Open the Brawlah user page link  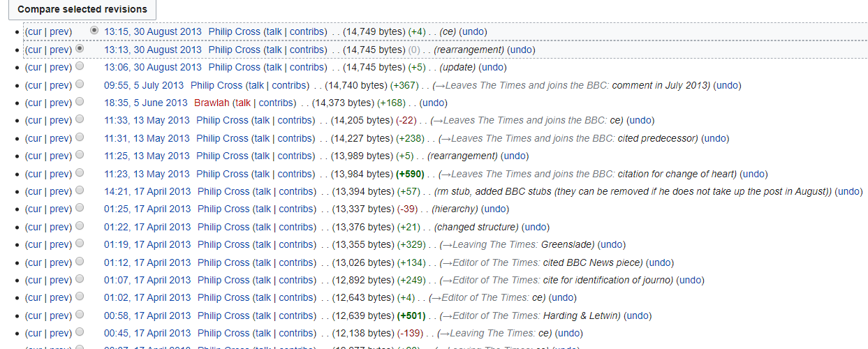tap(212, 103)
